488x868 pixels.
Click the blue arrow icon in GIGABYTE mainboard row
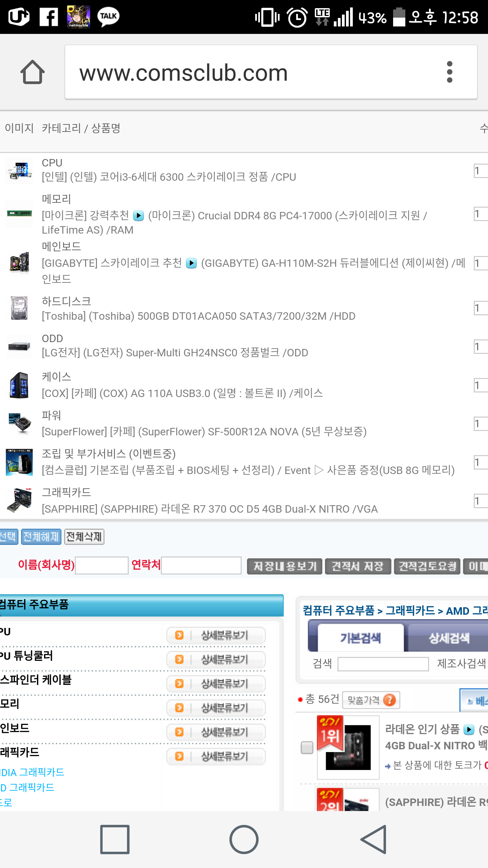coord(191,263)
